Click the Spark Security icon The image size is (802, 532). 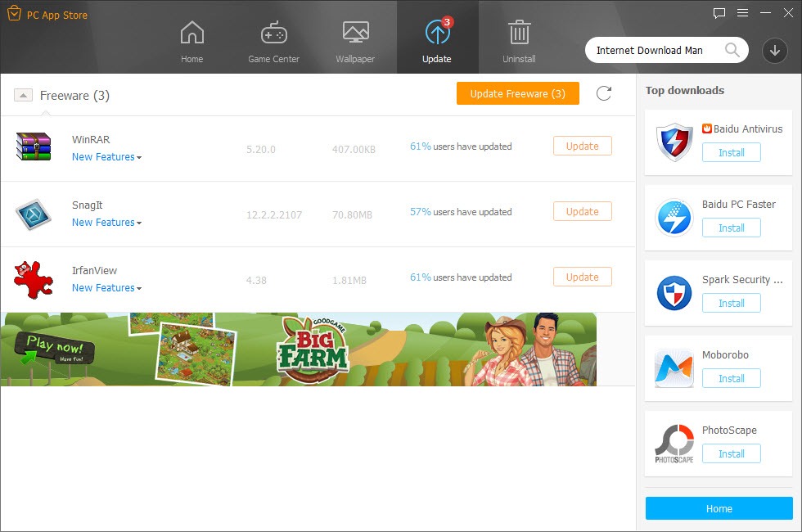[674, 293]
